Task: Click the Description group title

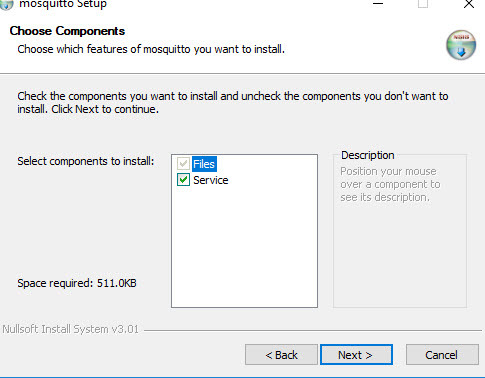Action: click(368, 155)
